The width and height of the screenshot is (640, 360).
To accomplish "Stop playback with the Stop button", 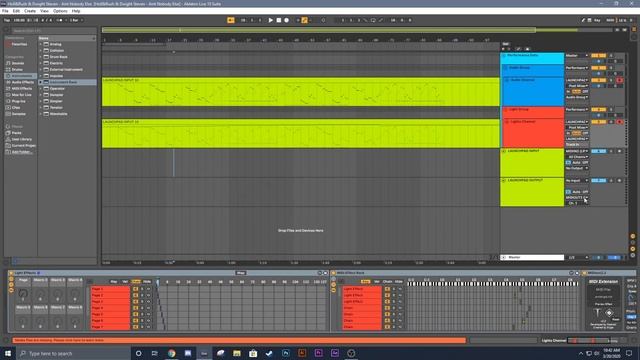I will pos(279,20).
